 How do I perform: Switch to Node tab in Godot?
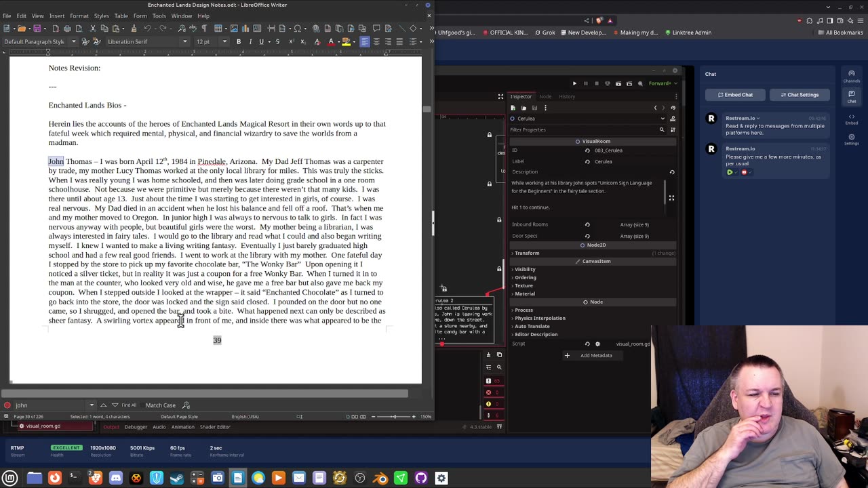pos(545,96)
